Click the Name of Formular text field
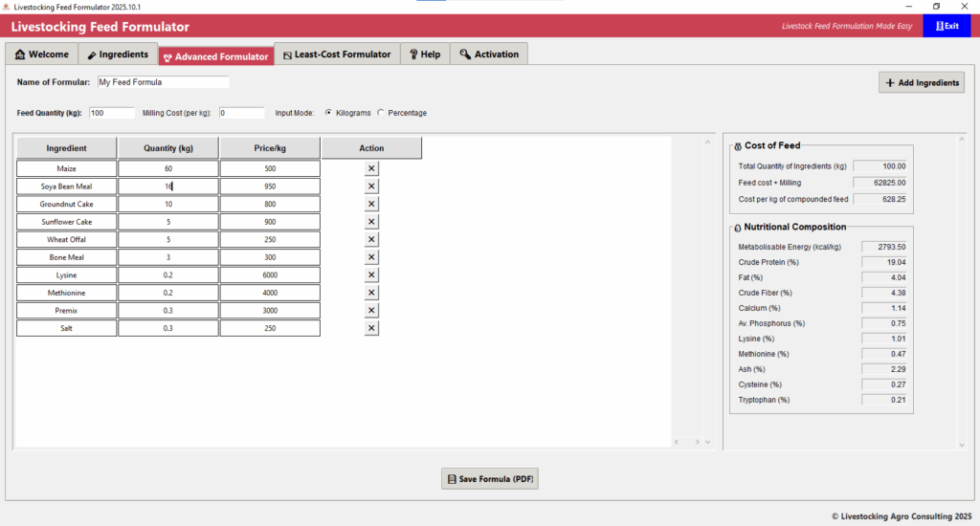Viewport: 980px width, 526px height. [163, 82]
